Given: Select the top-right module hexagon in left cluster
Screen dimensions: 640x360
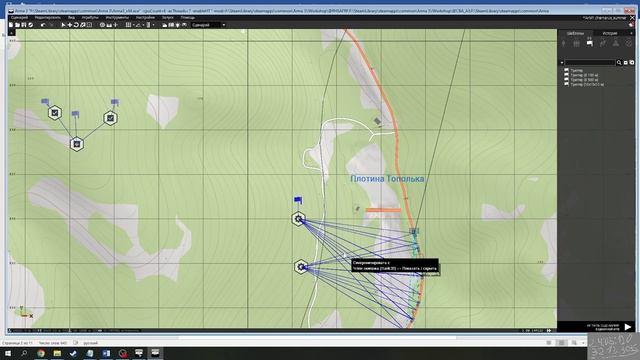Looking at the screenshot, I should coord(111,118).
